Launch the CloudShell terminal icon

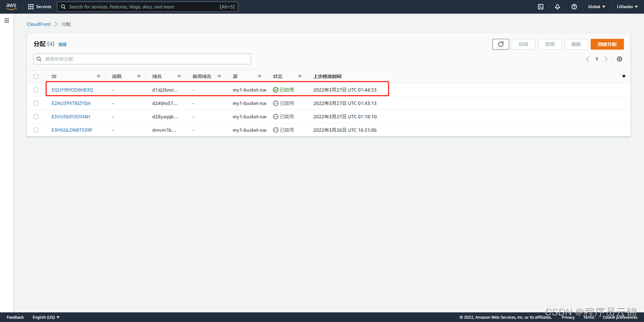(x=540, y=7)
